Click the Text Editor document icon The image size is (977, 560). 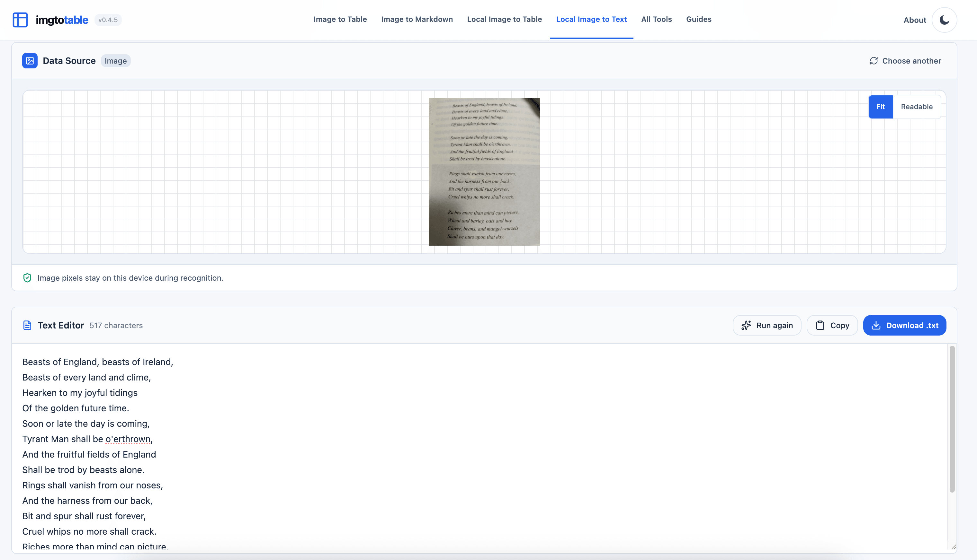click(x=27, y=325)
